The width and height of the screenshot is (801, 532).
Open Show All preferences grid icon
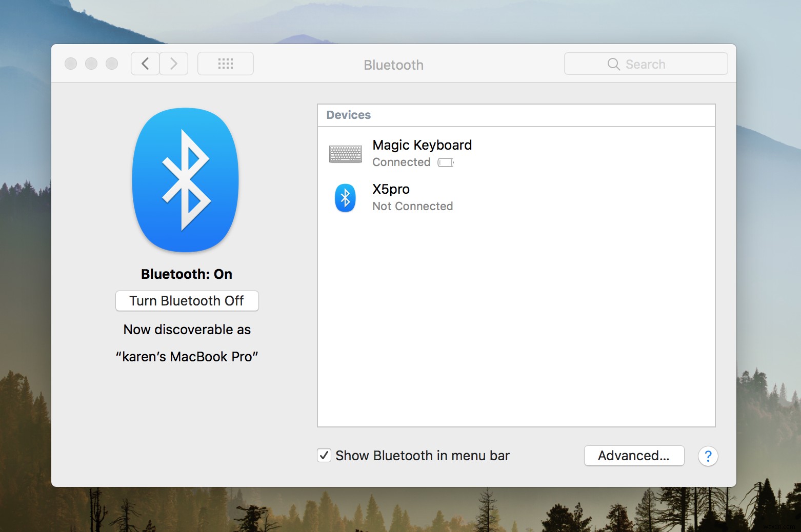[x=225, y=63]
